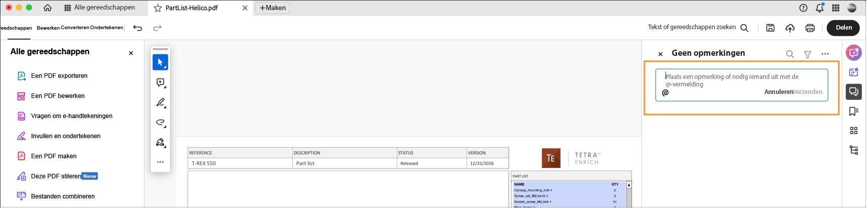This screenshot has width=868, height=208.
Task: Click the Released status cell
Action: tap(431, 163)
